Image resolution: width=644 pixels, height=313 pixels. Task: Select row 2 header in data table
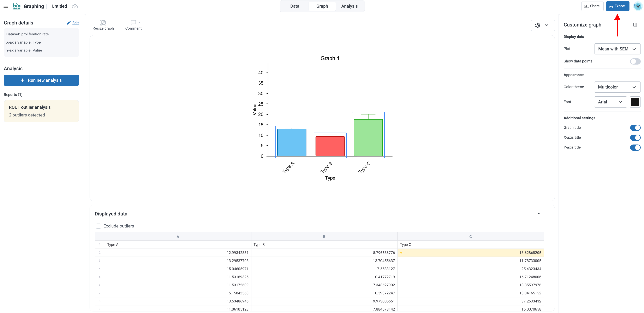(99, 253)
